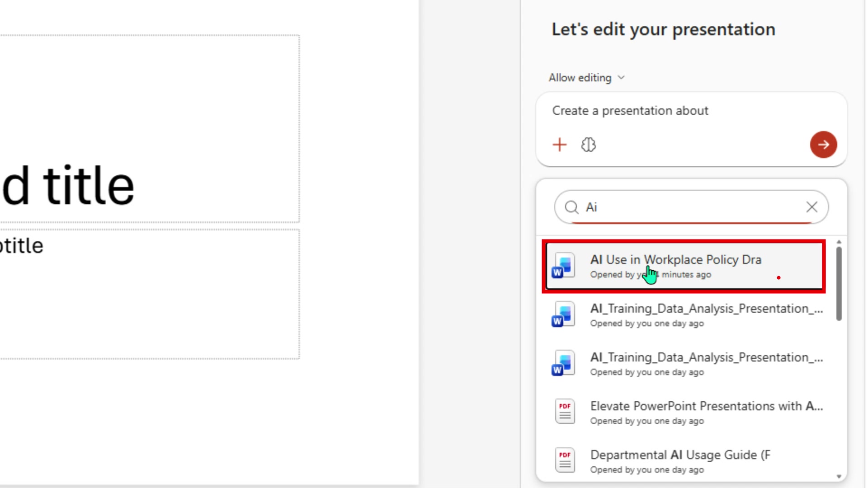Click the magnifier search icon
The image size is (868, 488).
(571, 207)
